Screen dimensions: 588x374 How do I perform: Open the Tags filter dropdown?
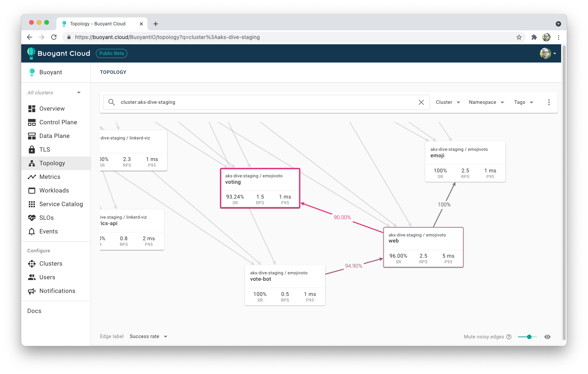point(523,102)
